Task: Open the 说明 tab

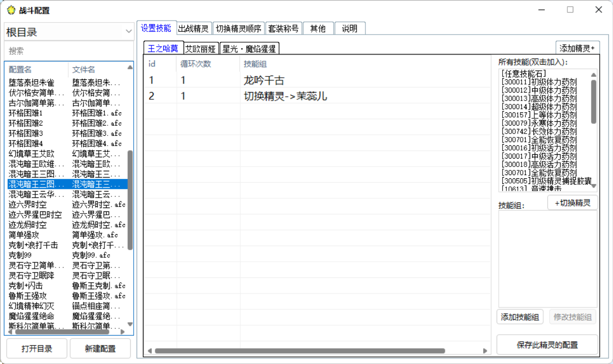Action: point(349,29)
